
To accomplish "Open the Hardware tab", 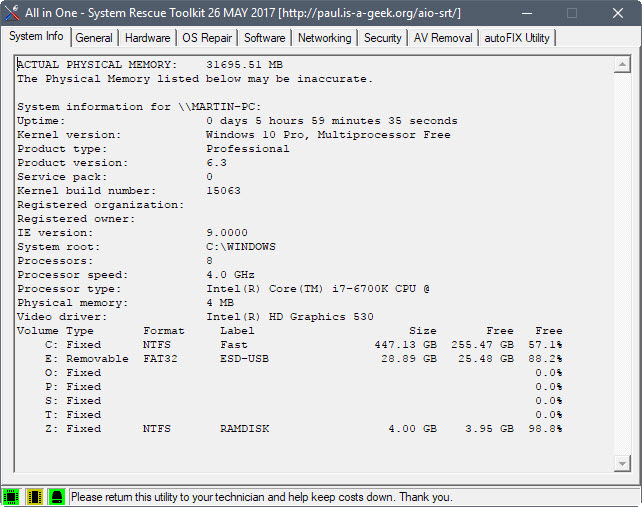I will (147, 38).
